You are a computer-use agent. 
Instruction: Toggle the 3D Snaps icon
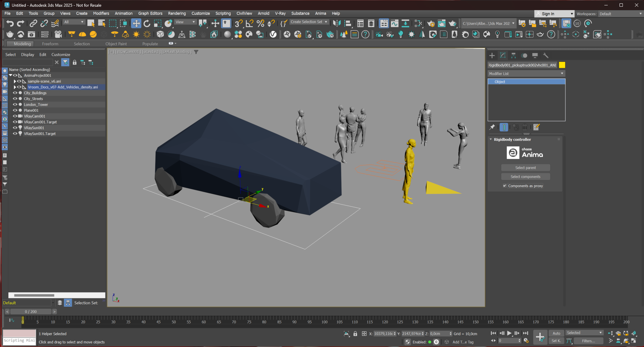(x=238, y=23)
